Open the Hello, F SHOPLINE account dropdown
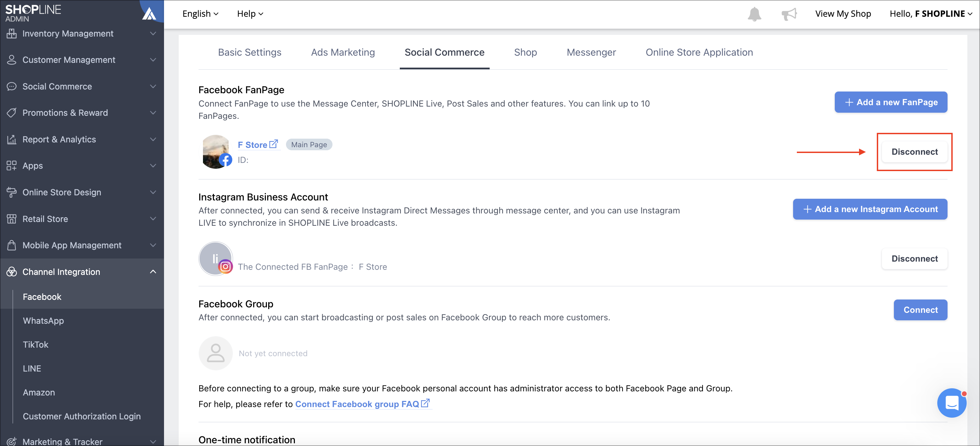 [930, 14]
